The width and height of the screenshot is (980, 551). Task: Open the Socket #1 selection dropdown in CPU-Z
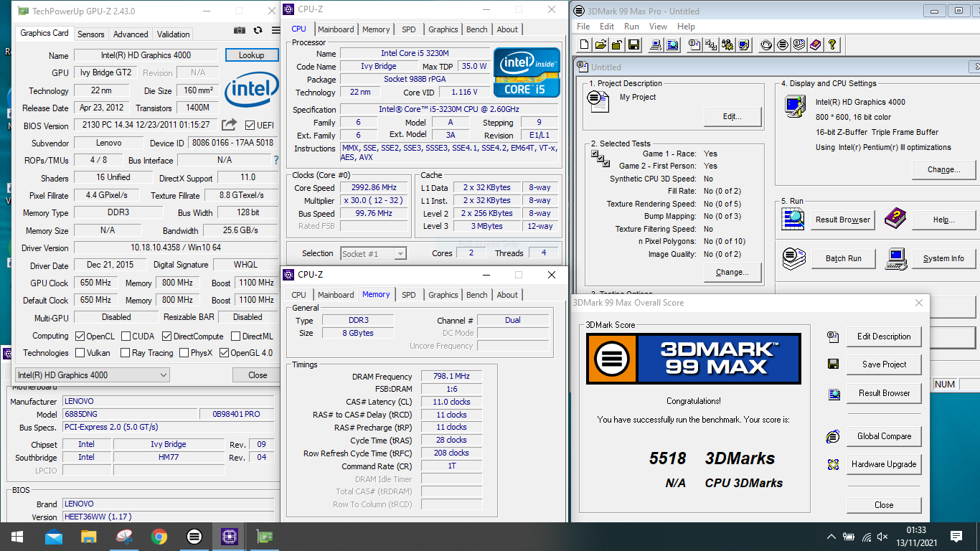[x=373, y=253]
